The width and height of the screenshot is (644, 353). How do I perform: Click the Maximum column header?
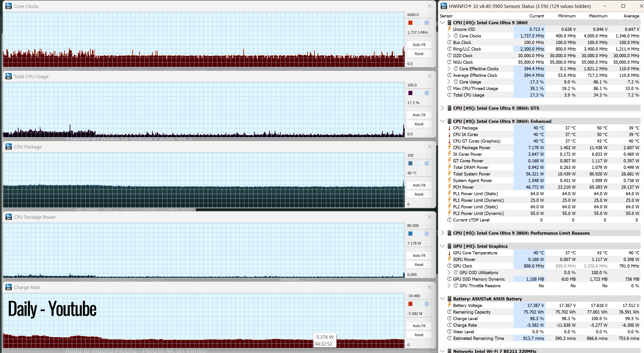[x=593, y=16]
